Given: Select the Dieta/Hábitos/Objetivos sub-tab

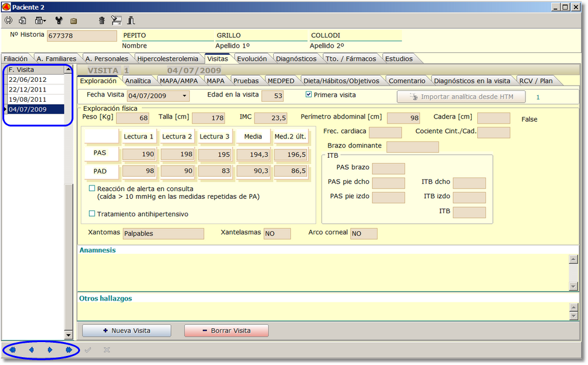Looking at the screenshot, I should coord(341,81).
